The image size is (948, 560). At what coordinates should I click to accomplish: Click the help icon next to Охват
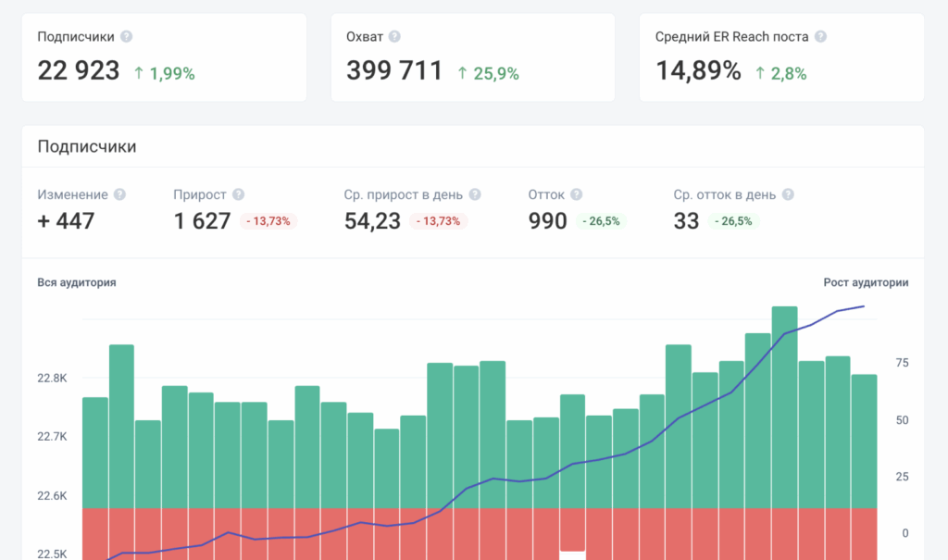point(394,37)
